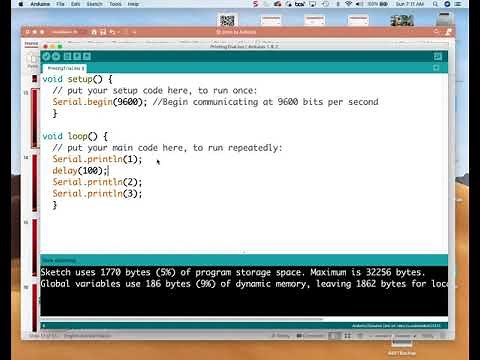Click the line 'void loop() {'
The image size is (480, 360).
click(x=75, y=136)
